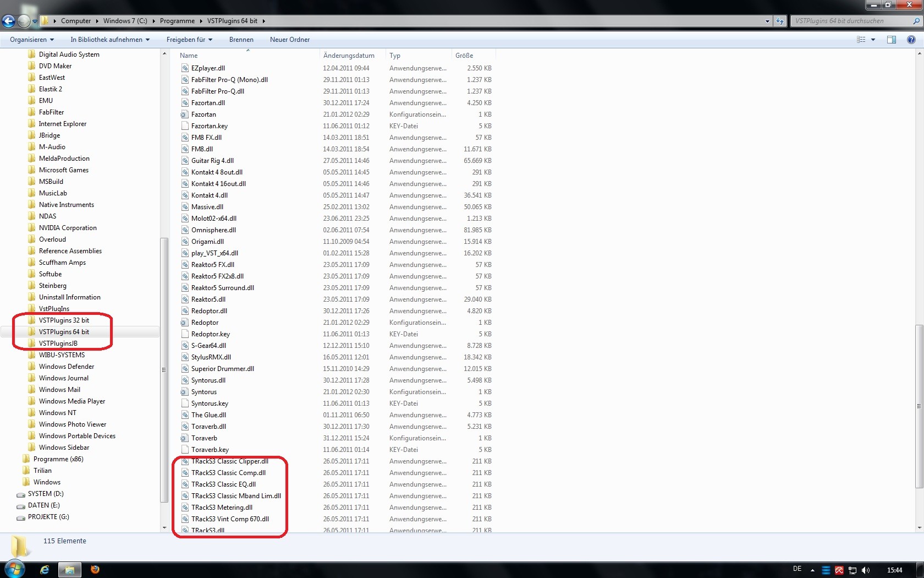This screenshot has height=578, width=924.
Task: Open the Freigeben für dropdown
Action: (189, 40)
